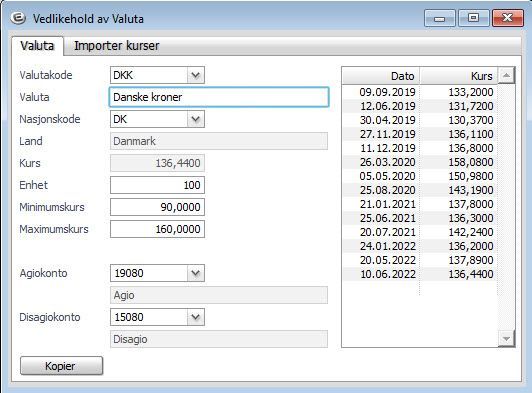Minimize the Vedlikehold av Valuta window

point(440,18)
